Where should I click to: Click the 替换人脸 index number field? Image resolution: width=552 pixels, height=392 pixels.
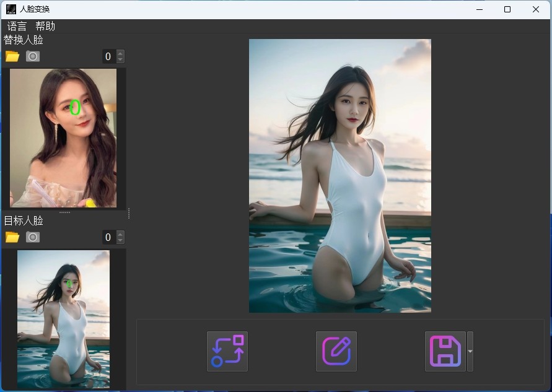pyautogui.click(x=108, y=56)
